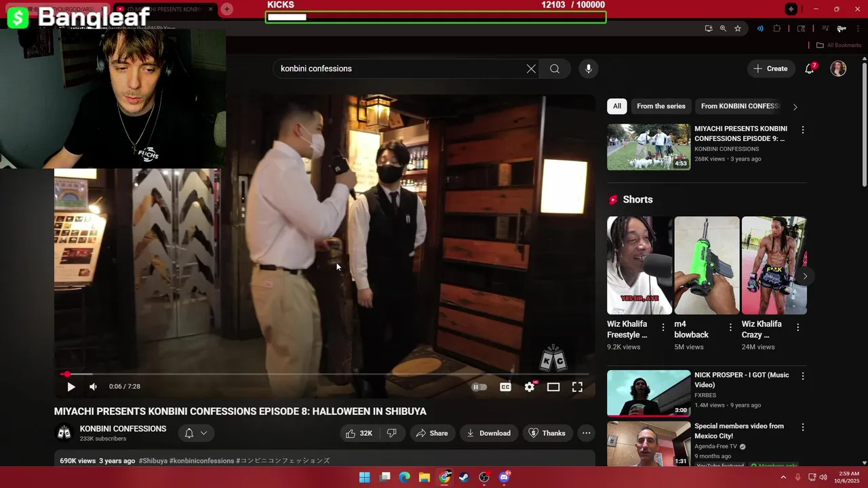Open Steam from taskbar
868x488 pixels.
click(464, 477)
